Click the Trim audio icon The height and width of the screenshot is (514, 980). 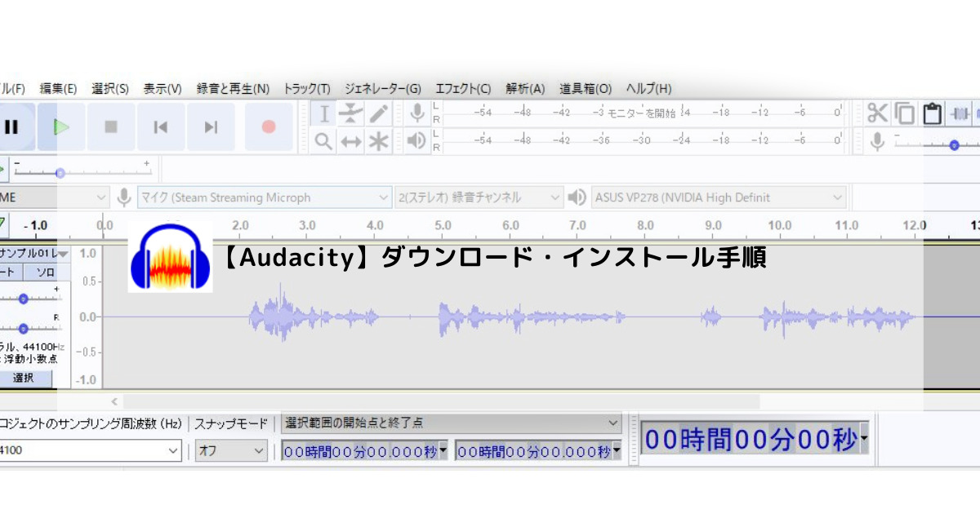pos(960,113)
